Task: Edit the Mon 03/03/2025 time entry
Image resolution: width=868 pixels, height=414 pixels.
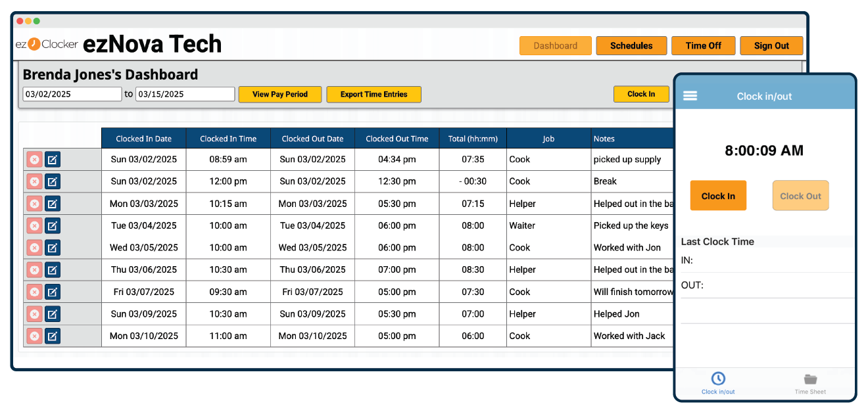Action: pyautogui.click(x=53, y=204)
